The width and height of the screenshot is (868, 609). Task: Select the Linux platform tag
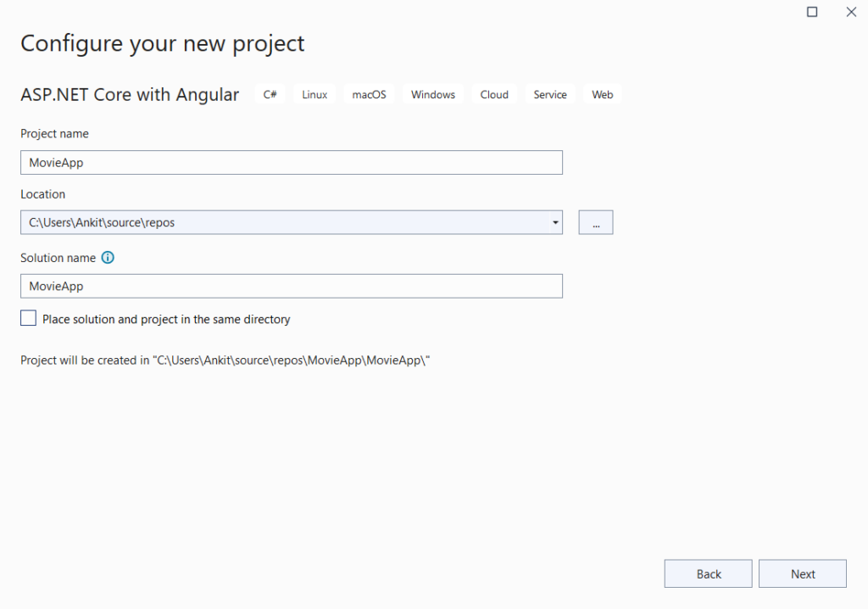pos(314,94)
